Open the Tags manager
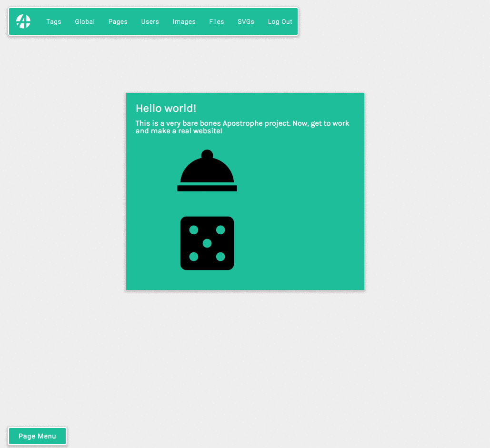 pos(53,21)
